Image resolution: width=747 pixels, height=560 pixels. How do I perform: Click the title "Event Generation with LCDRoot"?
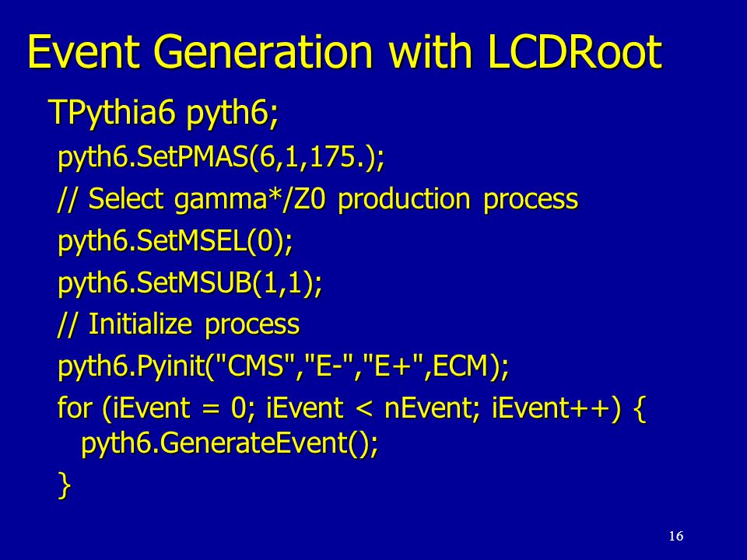(345, 51)
